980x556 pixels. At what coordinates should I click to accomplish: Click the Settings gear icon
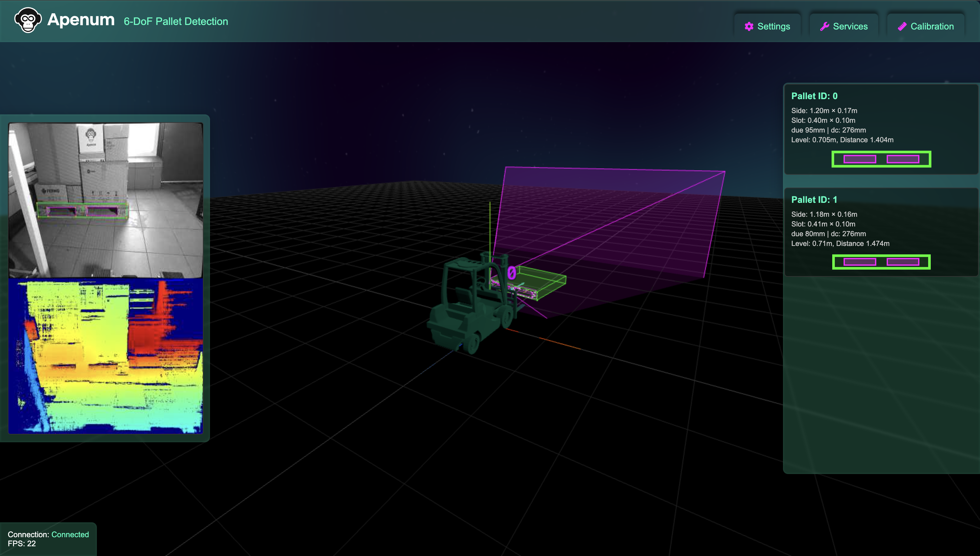pos(749,26)
